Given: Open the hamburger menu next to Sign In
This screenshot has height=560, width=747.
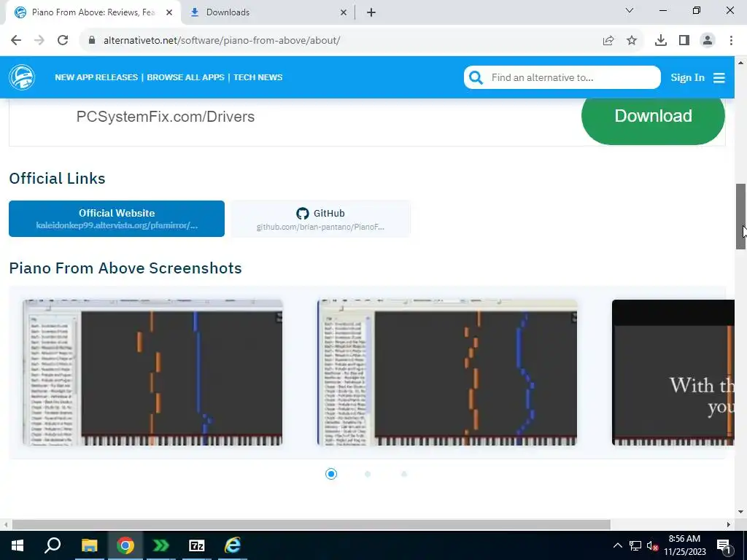Looking at the screenshot, I should [x=719, y=77].
